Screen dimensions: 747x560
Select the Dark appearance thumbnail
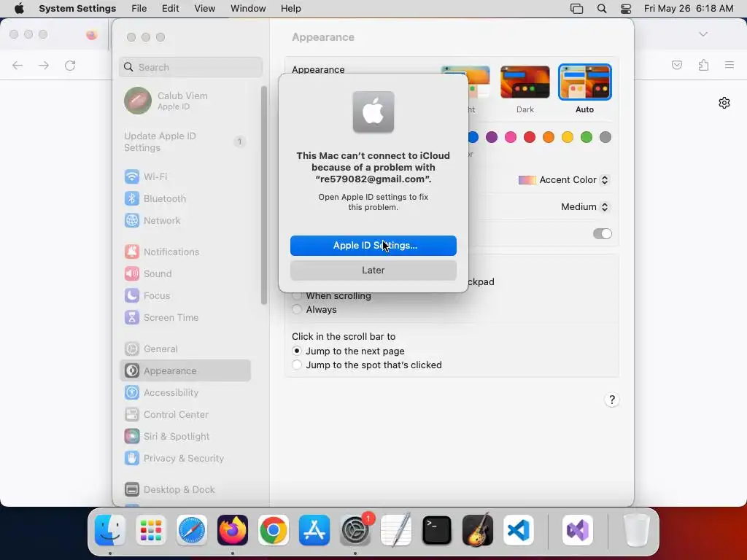(x=525, y=82)
